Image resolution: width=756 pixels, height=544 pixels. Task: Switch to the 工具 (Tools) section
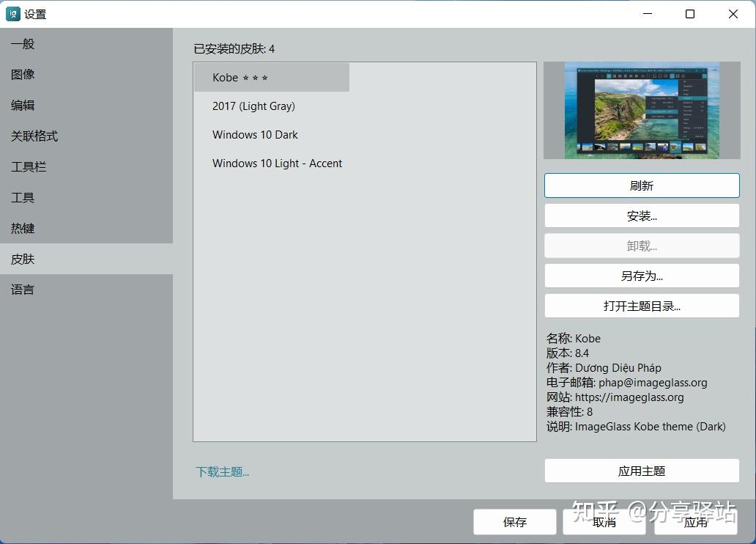click(x=22, y=197)
